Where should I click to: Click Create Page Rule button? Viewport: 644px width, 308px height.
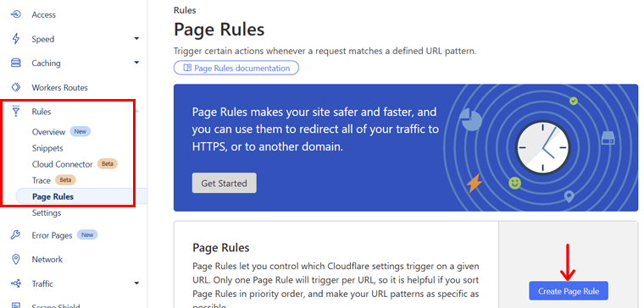click(x=569, y=291)
